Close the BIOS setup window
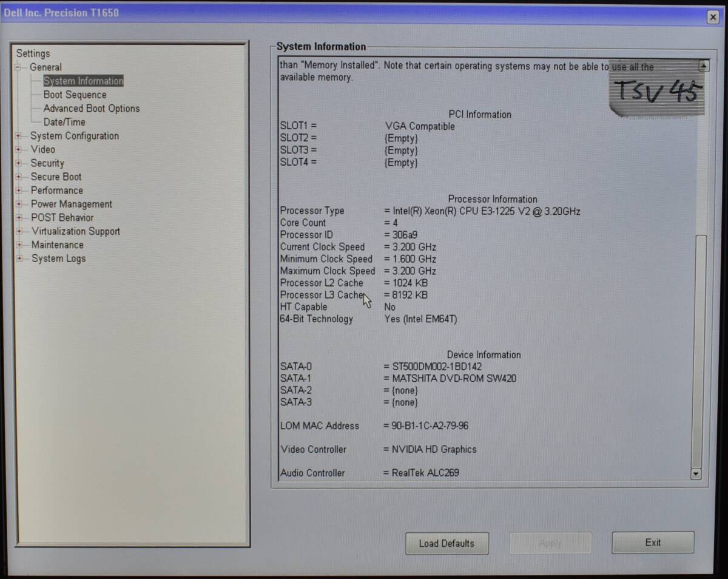The width and height of the screenshot is (728, 579). [713, 18]
